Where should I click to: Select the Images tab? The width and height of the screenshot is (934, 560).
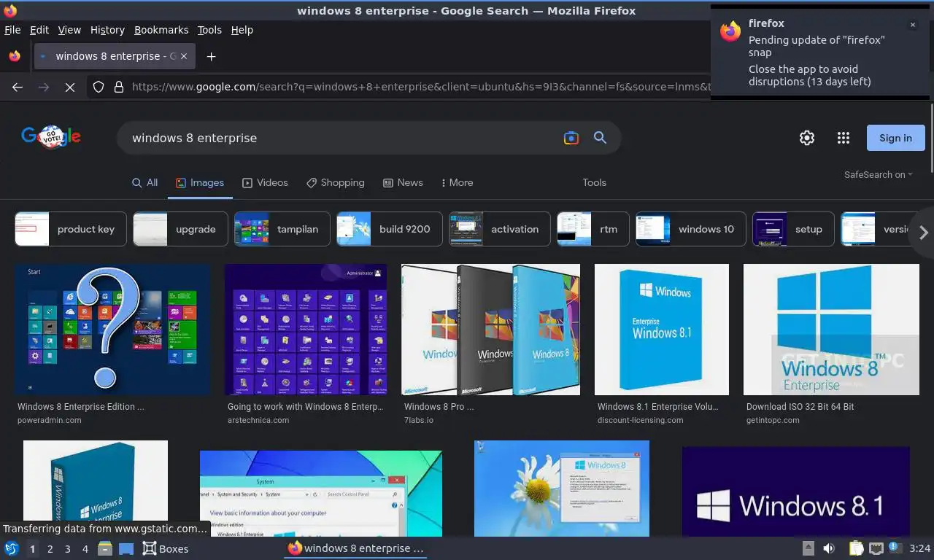(200, 182)
